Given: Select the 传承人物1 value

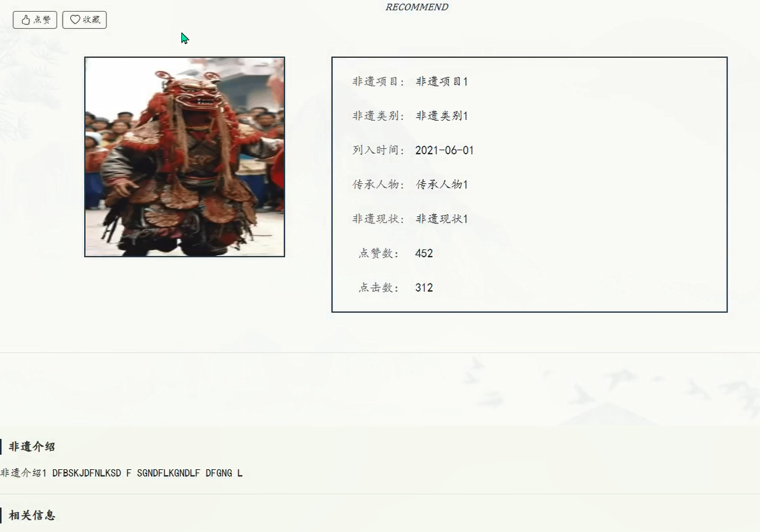Looking at the screenshot, I should pos(441,185).
